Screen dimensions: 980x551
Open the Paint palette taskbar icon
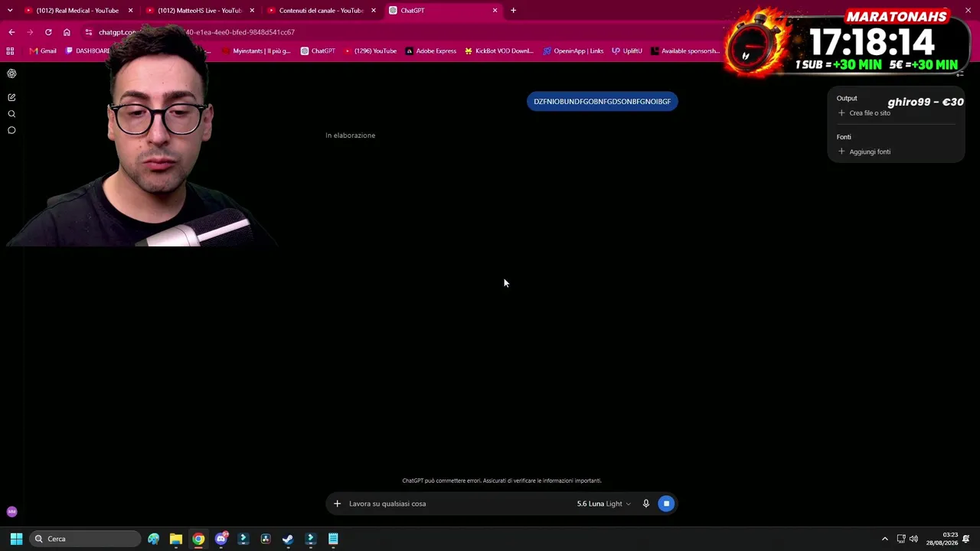pos(154,539)
